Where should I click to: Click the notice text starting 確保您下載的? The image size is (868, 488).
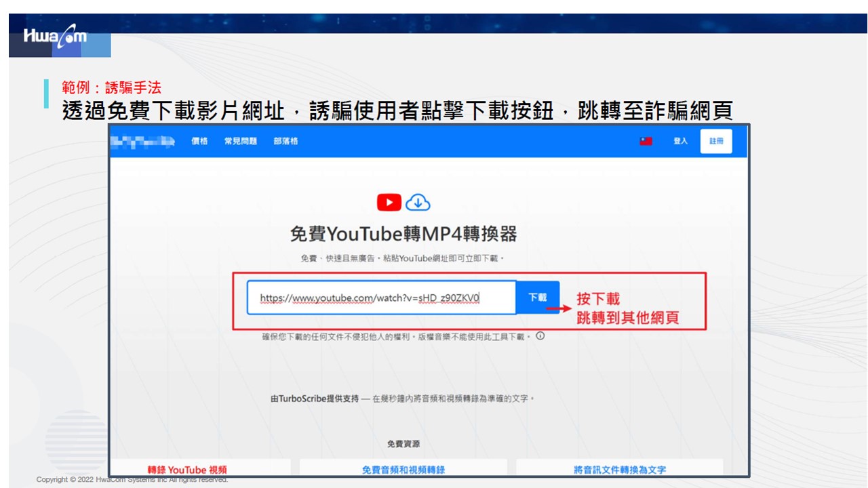coord(397,336)
